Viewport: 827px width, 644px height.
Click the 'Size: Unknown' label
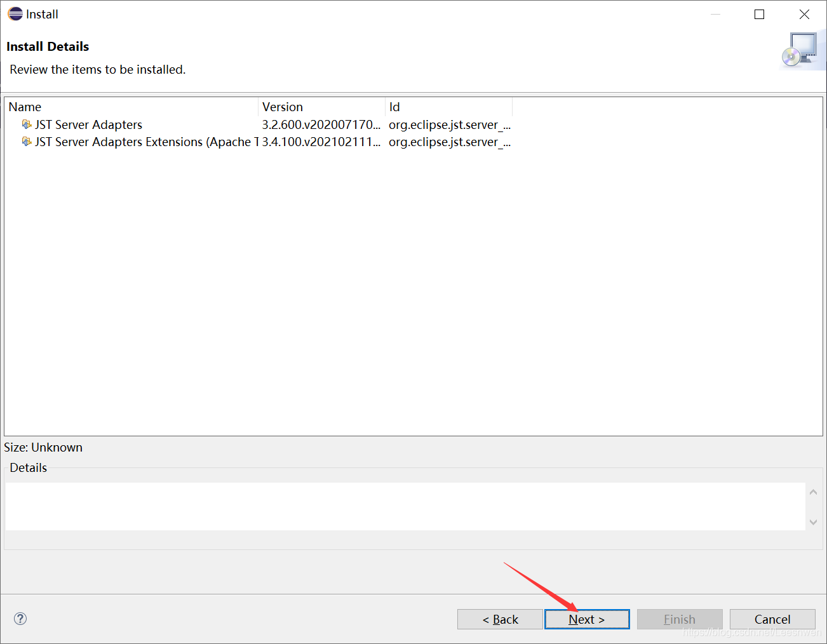tap(43, 447)
